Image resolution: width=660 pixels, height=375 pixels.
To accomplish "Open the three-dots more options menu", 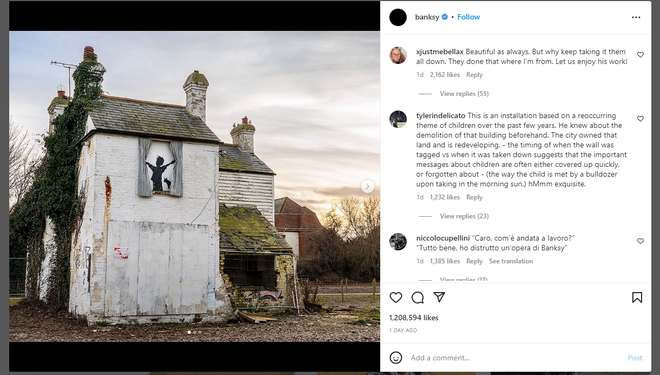I will (636, 17).
